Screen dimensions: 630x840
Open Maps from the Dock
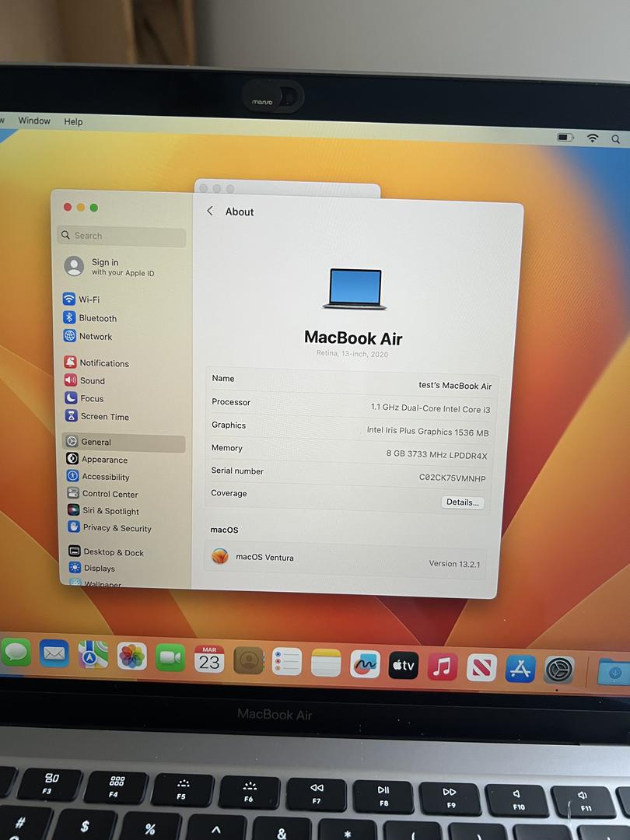[x=93, y=654]
